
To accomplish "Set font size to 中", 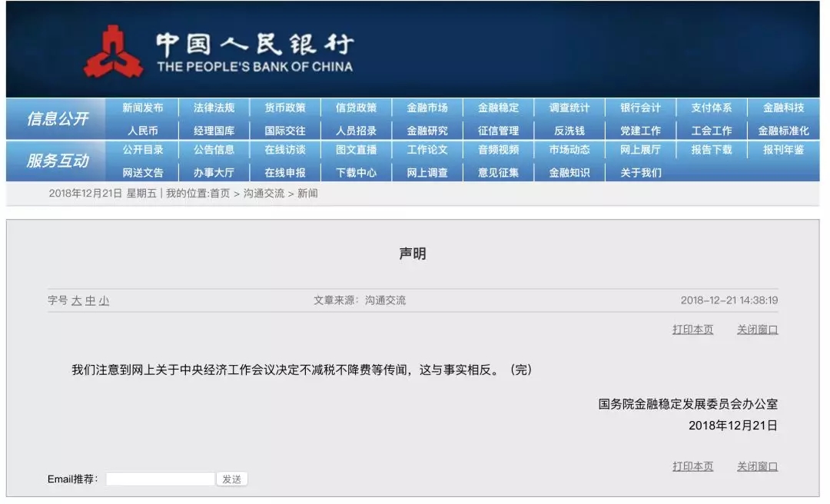I will pyautogui.click(x=91, y=300).
